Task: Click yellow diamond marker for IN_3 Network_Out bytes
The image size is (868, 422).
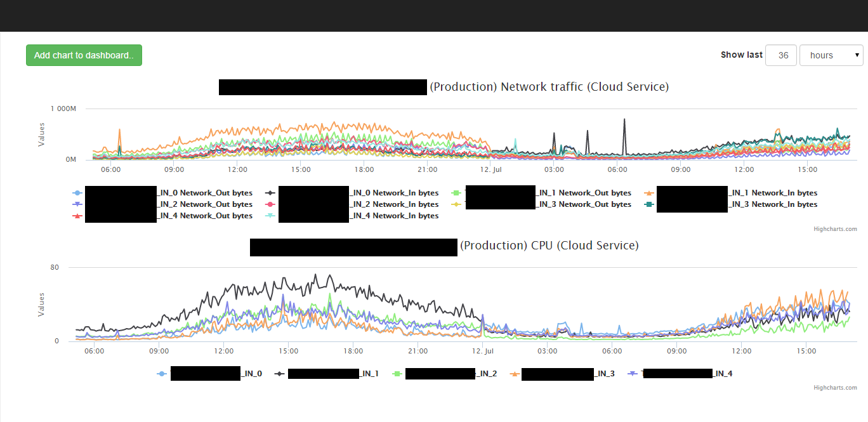Action: (457, 204)
